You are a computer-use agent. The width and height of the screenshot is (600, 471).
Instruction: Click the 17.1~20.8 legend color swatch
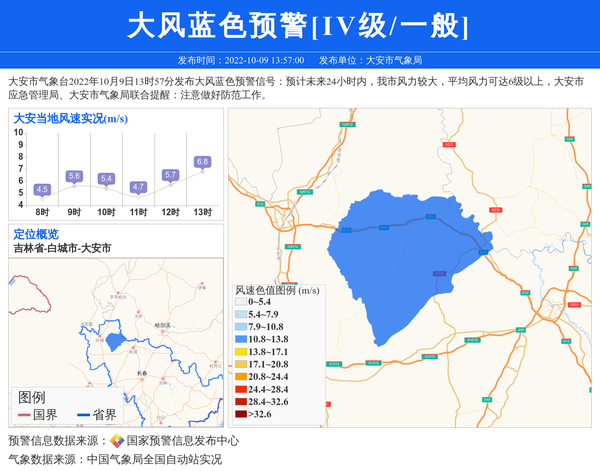(241, 364)
